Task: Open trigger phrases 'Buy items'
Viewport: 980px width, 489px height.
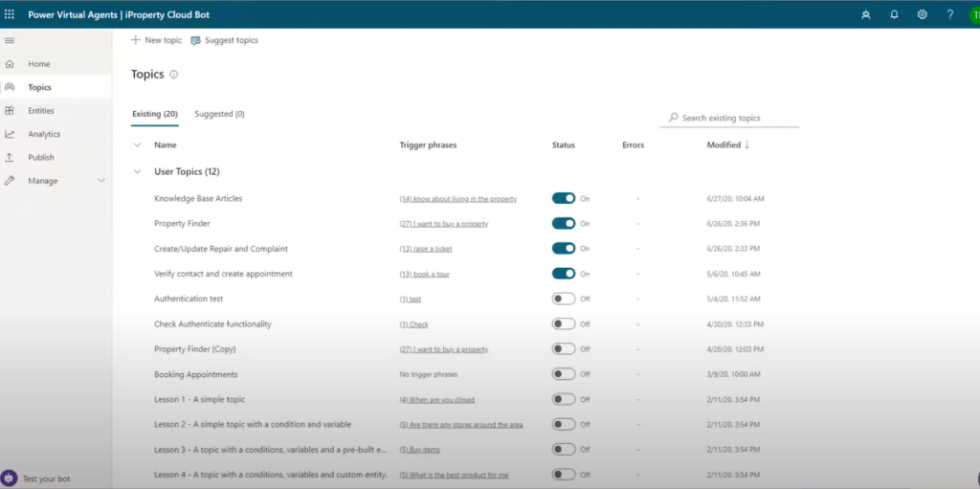Action: (x=420, y=450)
